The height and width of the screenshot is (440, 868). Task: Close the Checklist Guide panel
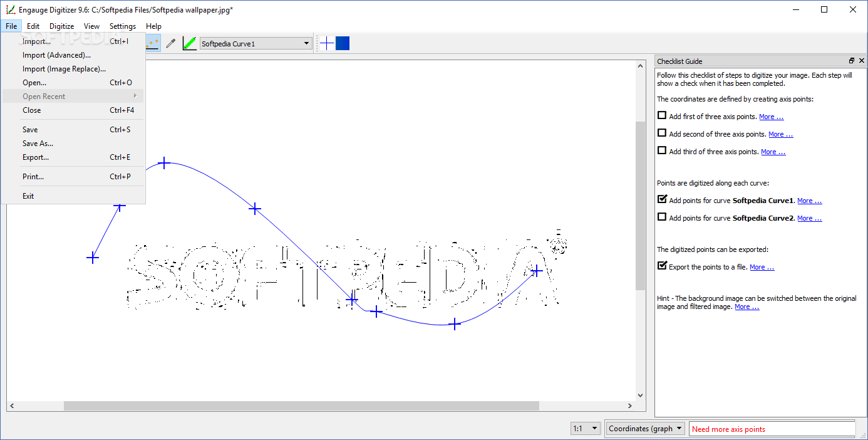pos(862,61)
